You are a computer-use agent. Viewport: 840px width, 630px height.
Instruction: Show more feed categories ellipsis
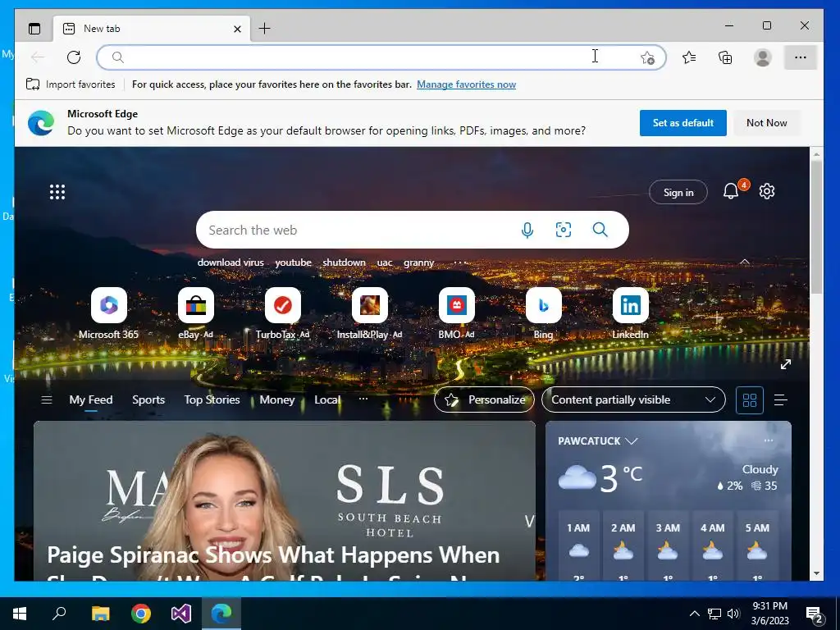tap(363, 399)
